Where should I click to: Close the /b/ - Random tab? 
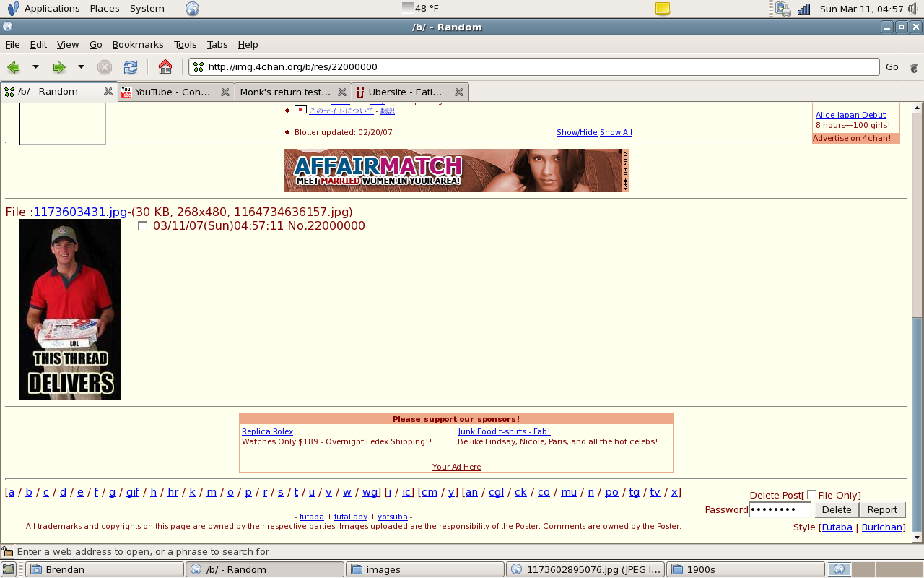coord(108,92)
